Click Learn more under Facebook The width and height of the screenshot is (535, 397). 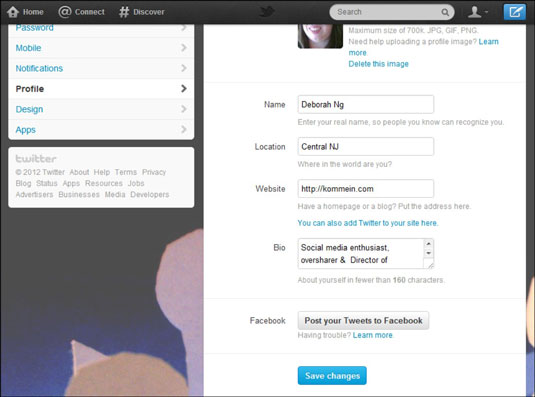373,335
